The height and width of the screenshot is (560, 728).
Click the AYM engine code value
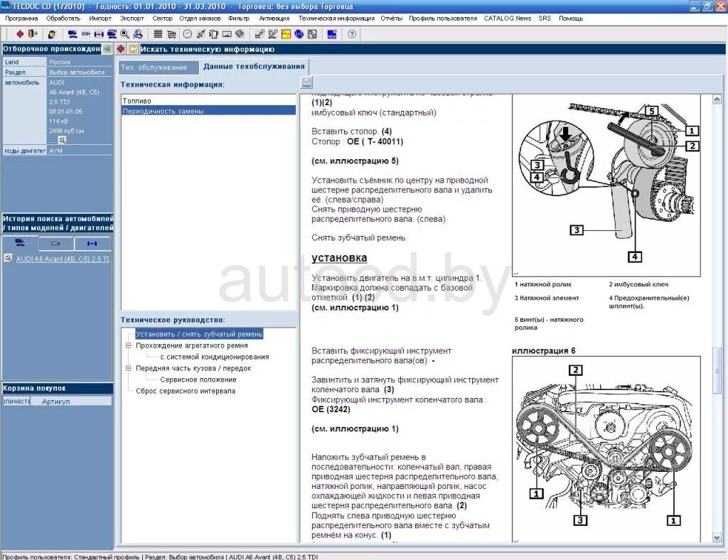[55, 151]
